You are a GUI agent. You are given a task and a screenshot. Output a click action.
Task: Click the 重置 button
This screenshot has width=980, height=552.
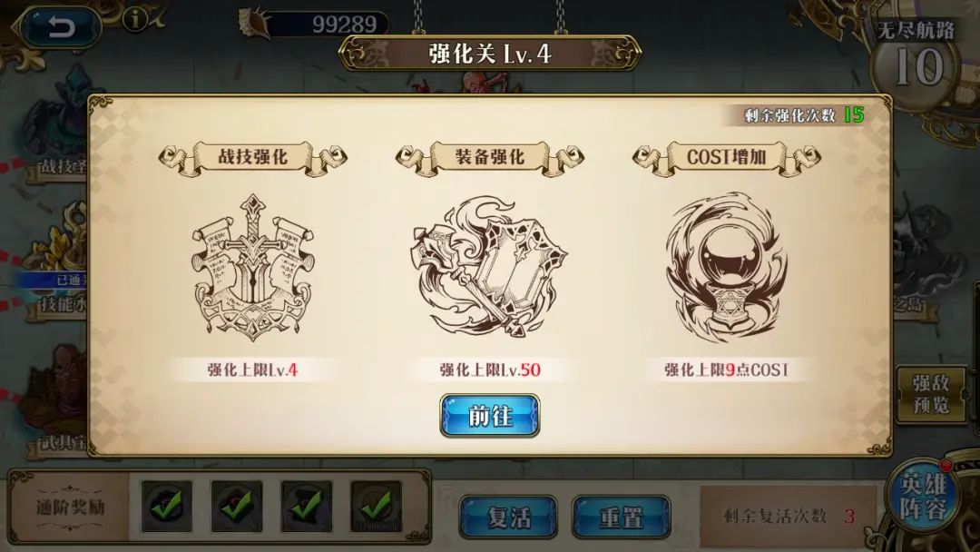(622, 517)
